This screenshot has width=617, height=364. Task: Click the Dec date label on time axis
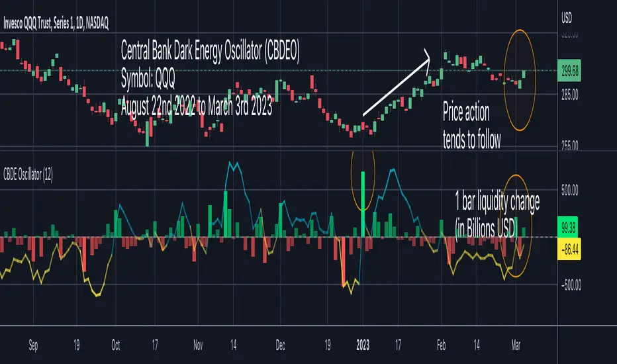tap(280, 345)
